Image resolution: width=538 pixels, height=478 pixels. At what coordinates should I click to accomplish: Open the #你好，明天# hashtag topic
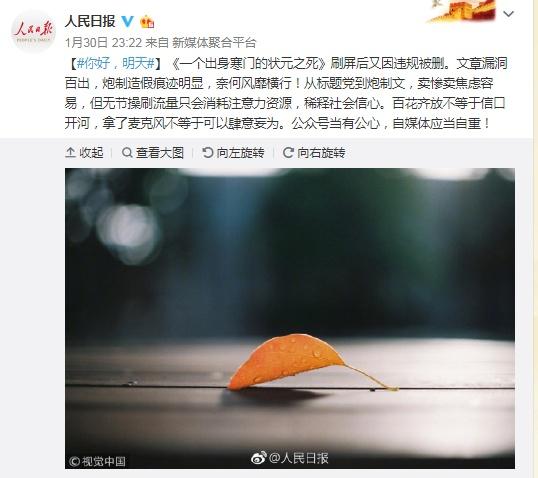116,63
